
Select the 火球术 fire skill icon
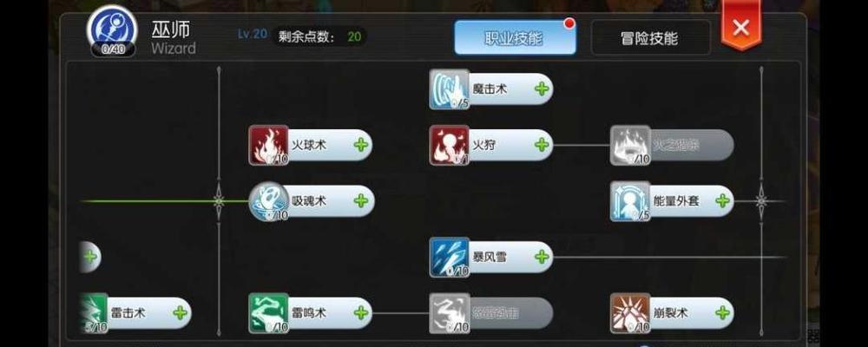coord(268,145)
